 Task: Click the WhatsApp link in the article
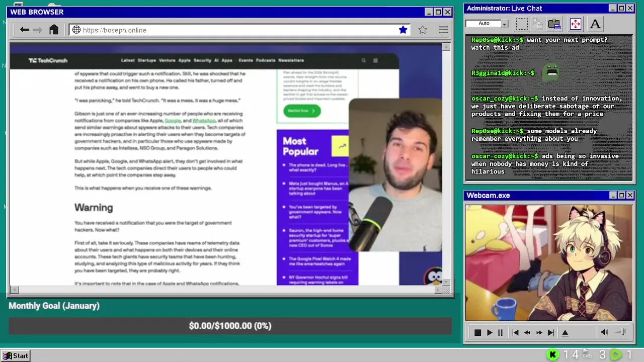[204, 121]
